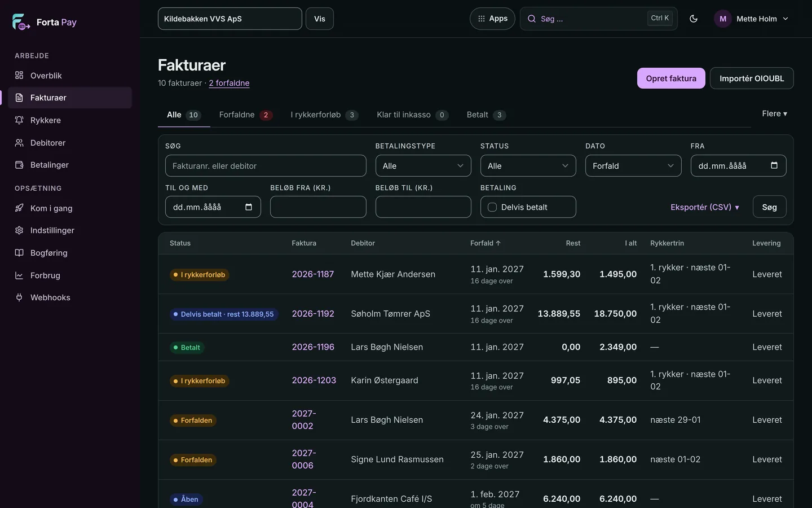Open Indstillinger via its gear icon
The height and width of the screenshot is (508, 812).
click(19, 230)
